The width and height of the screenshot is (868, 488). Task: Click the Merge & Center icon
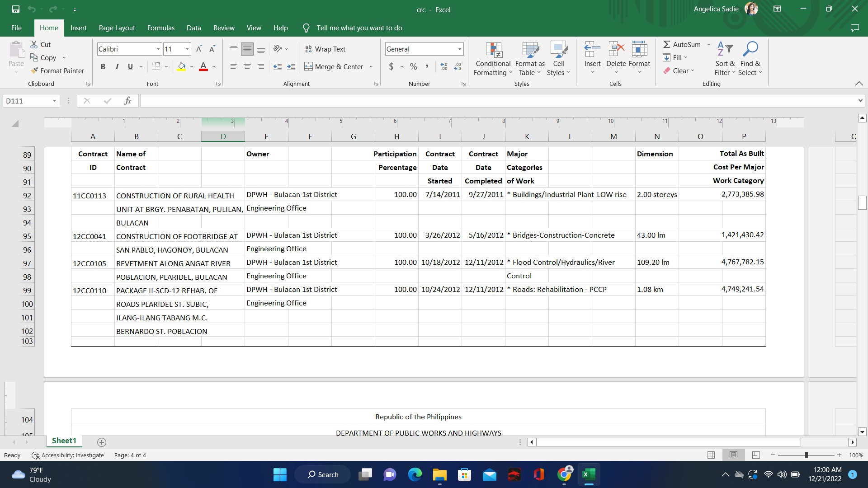309,66
